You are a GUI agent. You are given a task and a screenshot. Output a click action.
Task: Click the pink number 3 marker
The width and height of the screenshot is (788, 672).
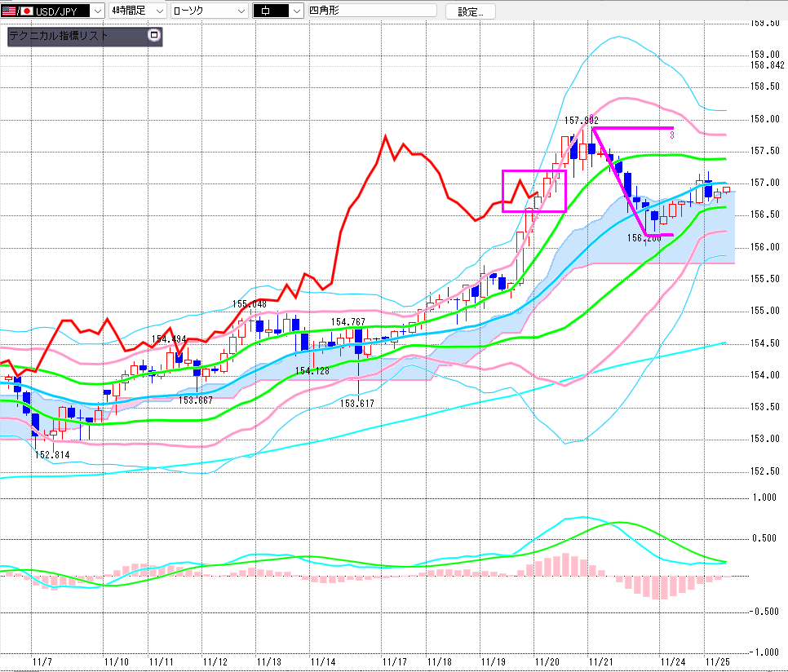point(671,135)
